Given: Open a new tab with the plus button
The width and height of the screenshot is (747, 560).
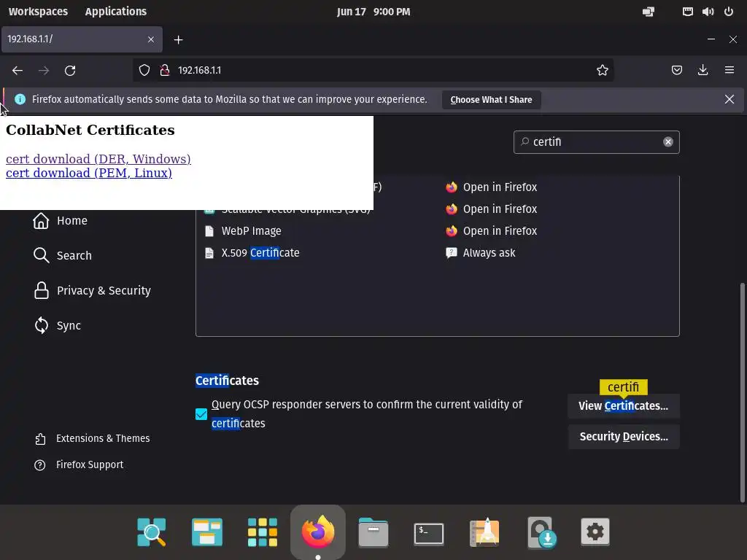Looking at the screenshot, I should (x=178, y=40).
